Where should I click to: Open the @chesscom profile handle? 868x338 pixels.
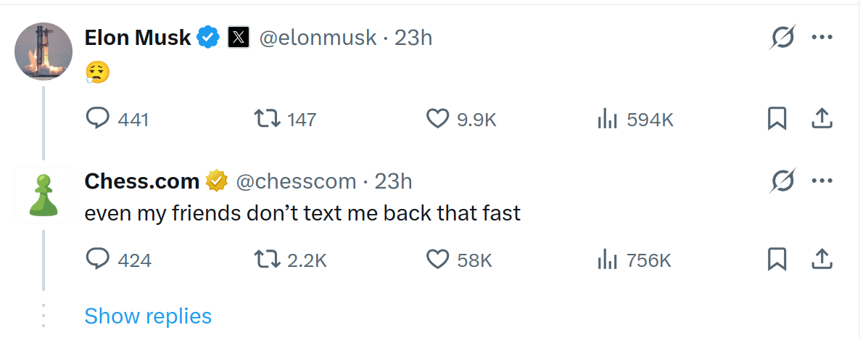(296, 181)
